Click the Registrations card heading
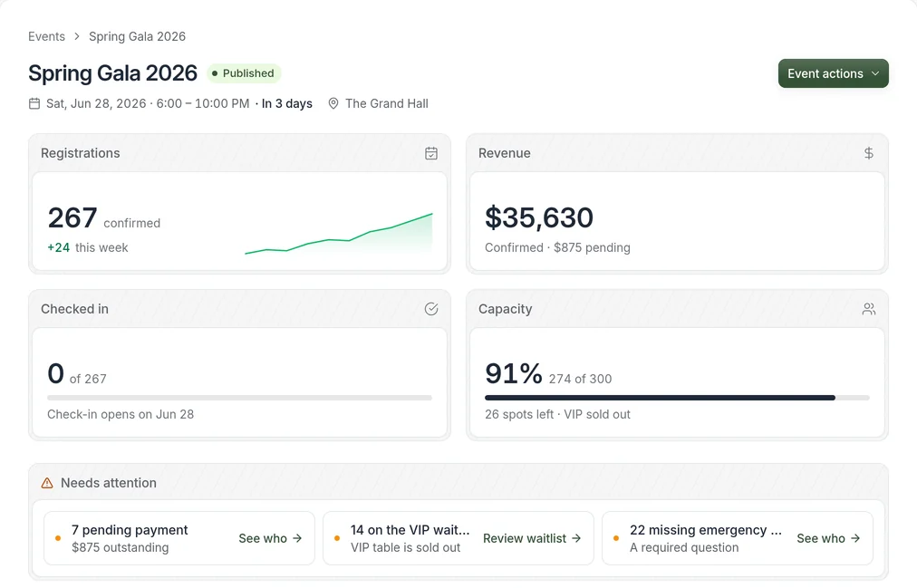The height and width of the screenshot is (588, 917). (x=80, y=153)
